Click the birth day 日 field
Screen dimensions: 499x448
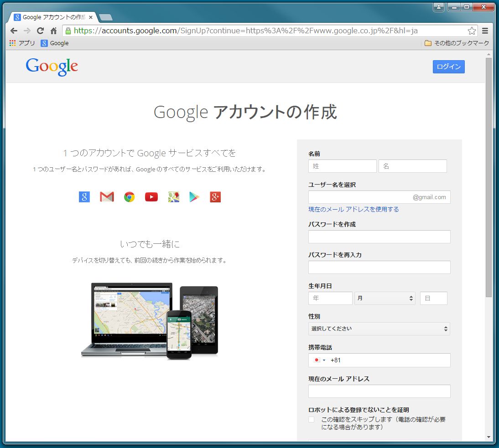tap(433, 298)
